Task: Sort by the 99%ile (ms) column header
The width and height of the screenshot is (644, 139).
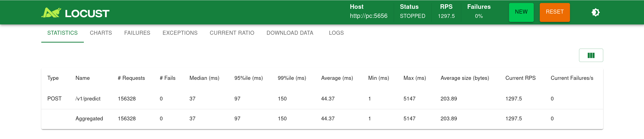Action: click(292, 78)
